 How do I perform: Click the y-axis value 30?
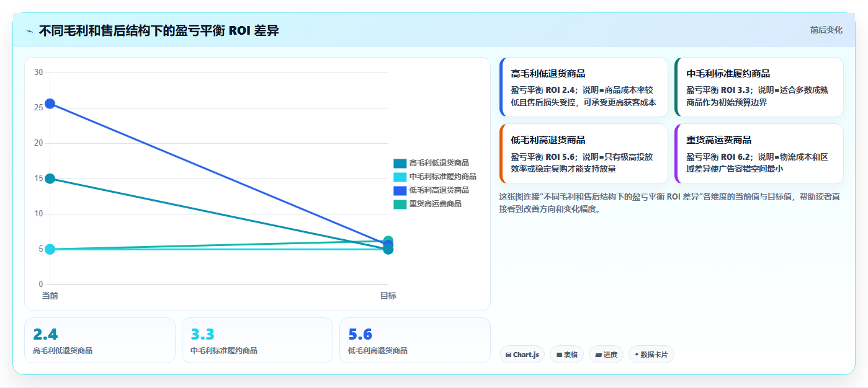coord(38,73)
